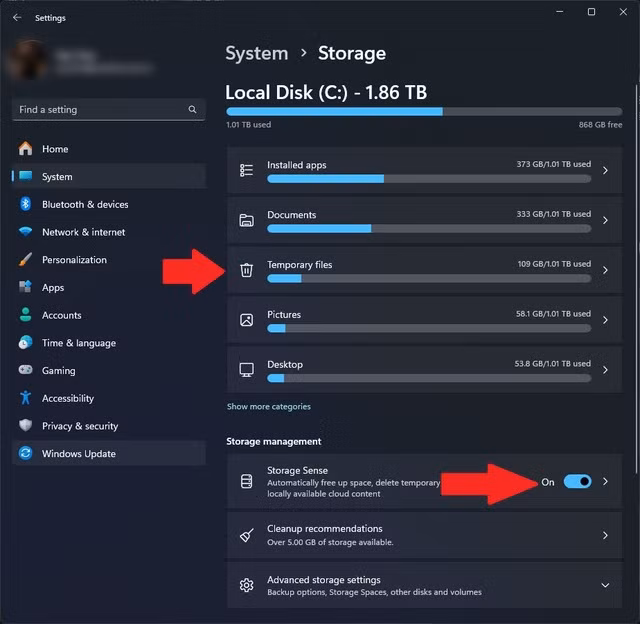
Task: Click Installed apps usage bar
Action: 429,178
